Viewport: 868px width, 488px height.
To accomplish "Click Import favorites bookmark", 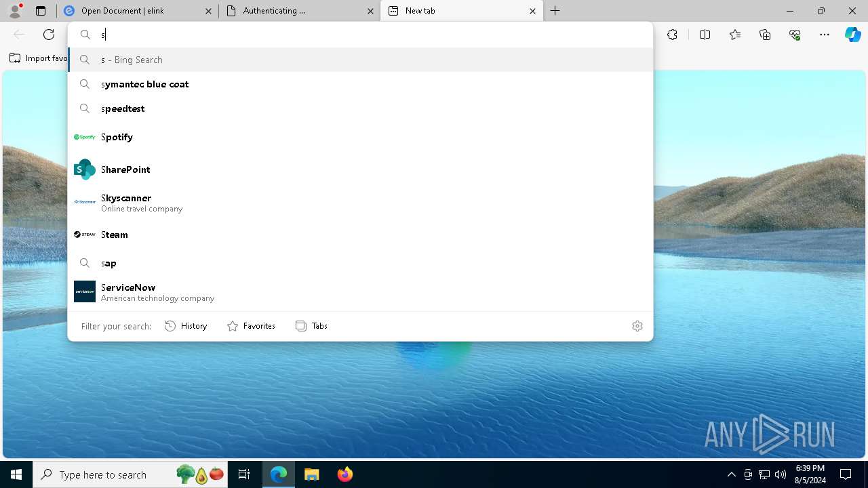I will click(38, 58).
